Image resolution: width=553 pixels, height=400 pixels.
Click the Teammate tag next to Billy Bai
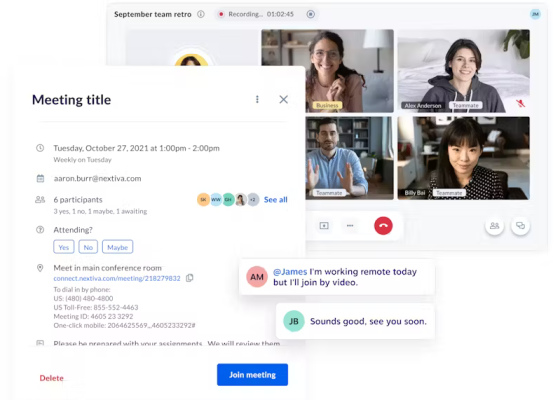pos(449,193)
